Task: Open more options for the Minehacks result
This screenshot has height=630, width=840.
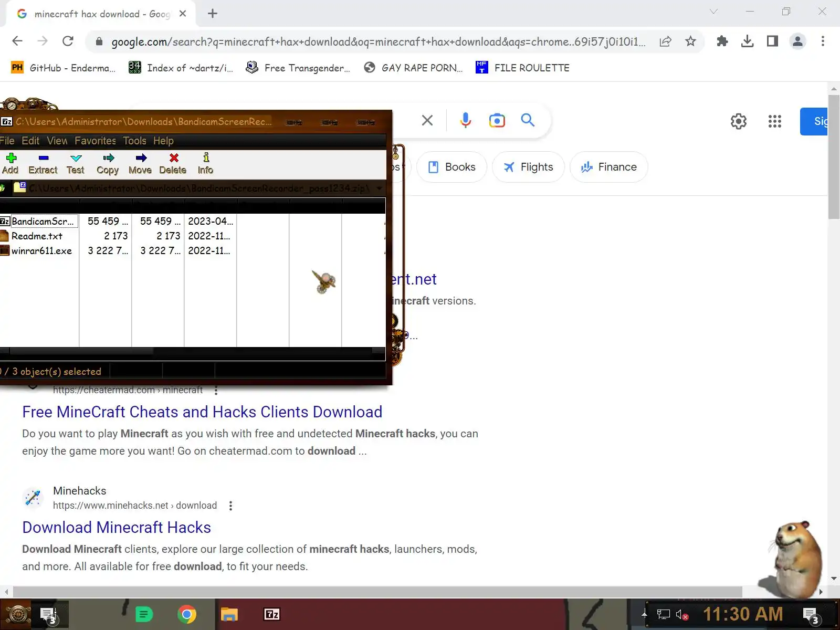Action: click(x=230, y=506)
